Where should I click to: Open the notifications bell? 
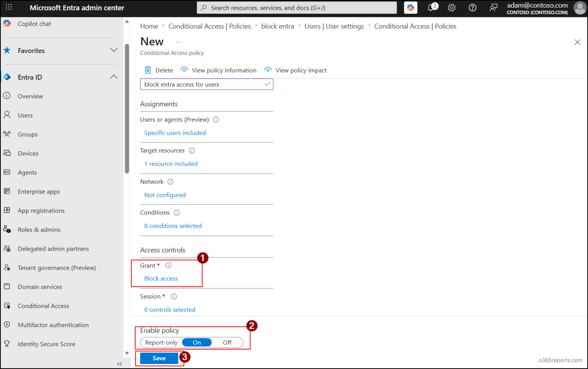click(x=432, y=8)
